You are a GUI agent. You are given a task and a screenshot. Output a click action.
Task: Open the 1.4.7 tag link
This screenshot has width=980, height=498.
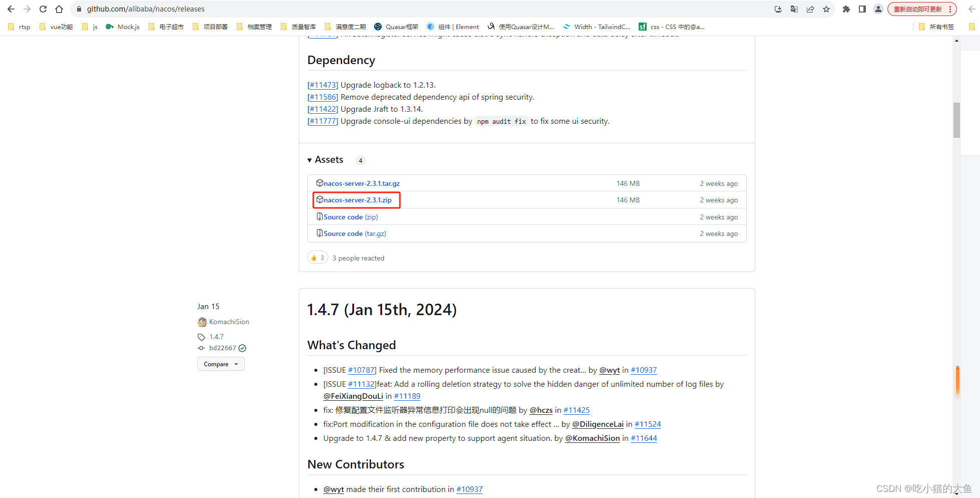point(216,337)
